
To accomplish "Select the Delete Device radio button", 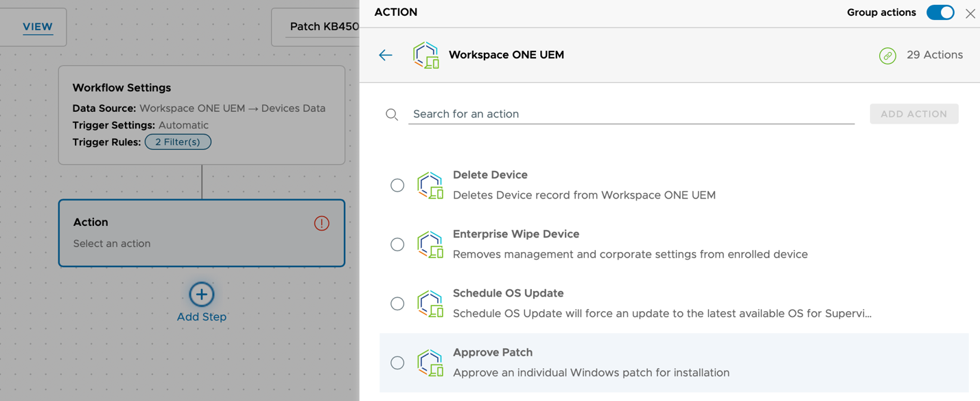I will 397,185.
